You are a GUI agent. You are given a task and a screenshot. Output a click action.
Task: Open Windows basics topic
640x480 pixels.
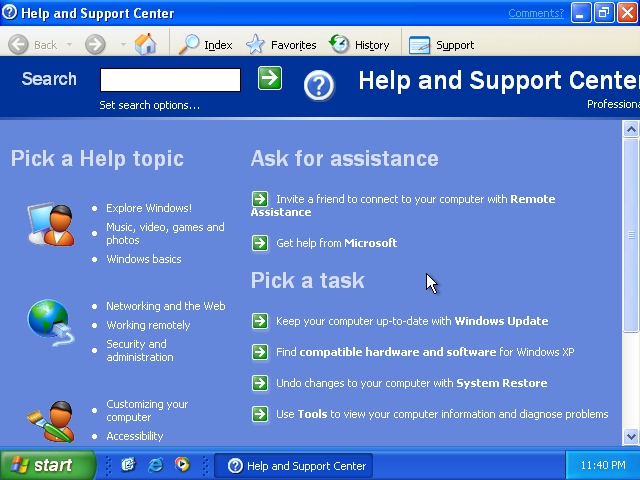coord(144,259)
